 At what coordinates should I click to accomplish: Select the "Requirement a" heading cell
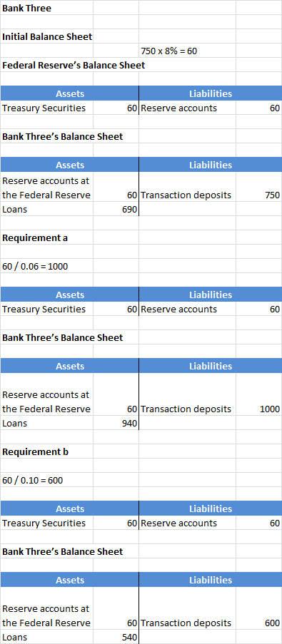[46, 237]
